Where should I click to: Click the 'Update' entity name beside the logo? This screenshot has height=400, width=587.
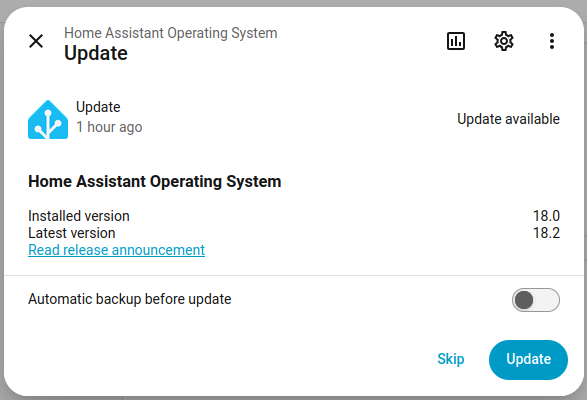(98, 107)
